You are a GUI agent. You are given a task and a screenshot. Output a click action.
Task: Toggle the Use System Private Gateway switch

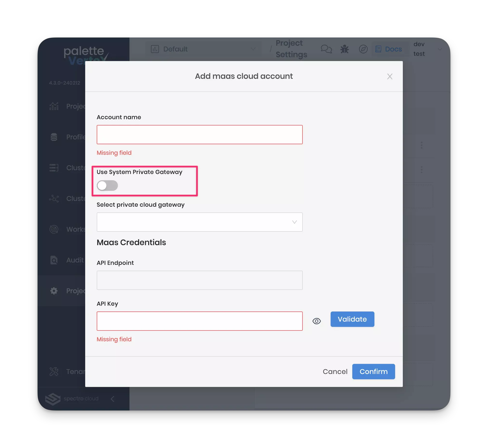point(107,185)
